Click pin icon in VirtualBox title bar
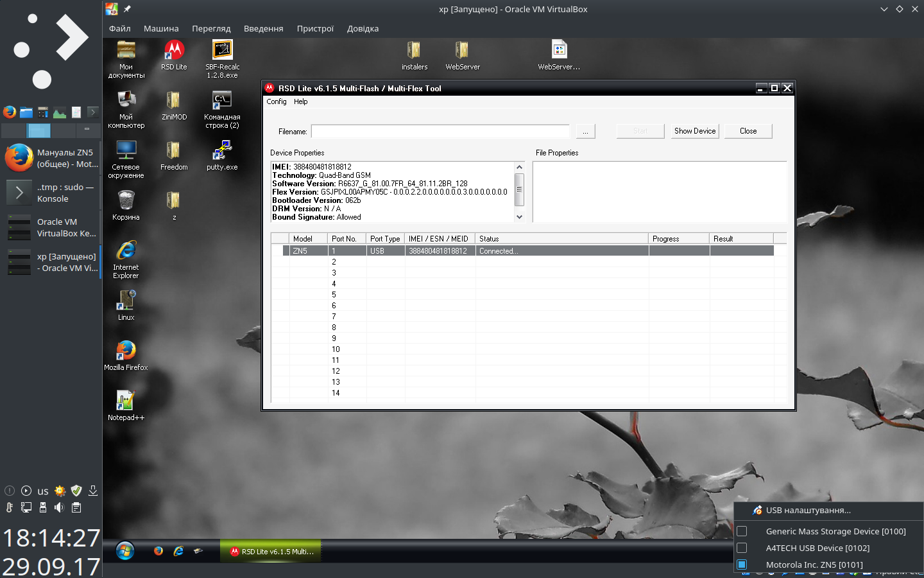The width and height of the screenshot is (924, 578). tap(127, 9)
